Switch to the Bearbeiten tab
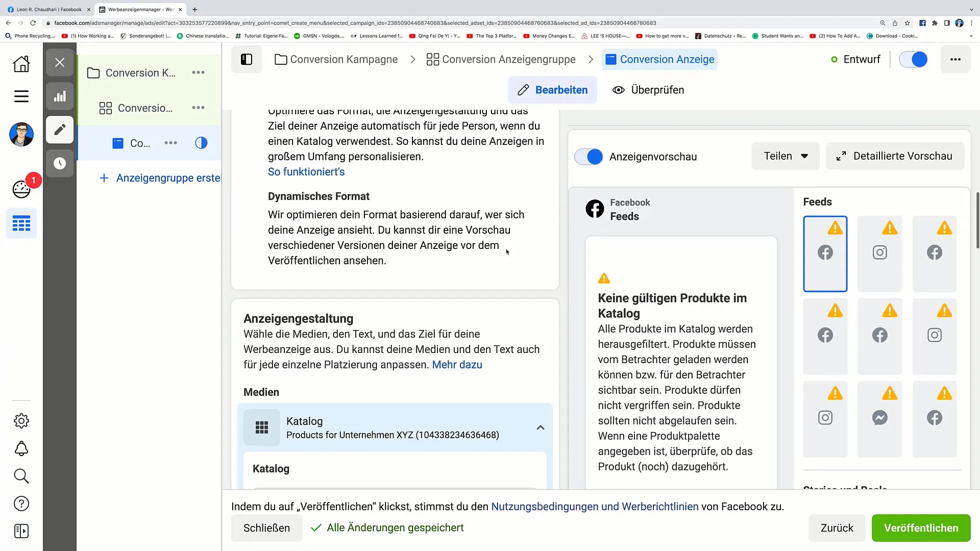 pos(552,90)
